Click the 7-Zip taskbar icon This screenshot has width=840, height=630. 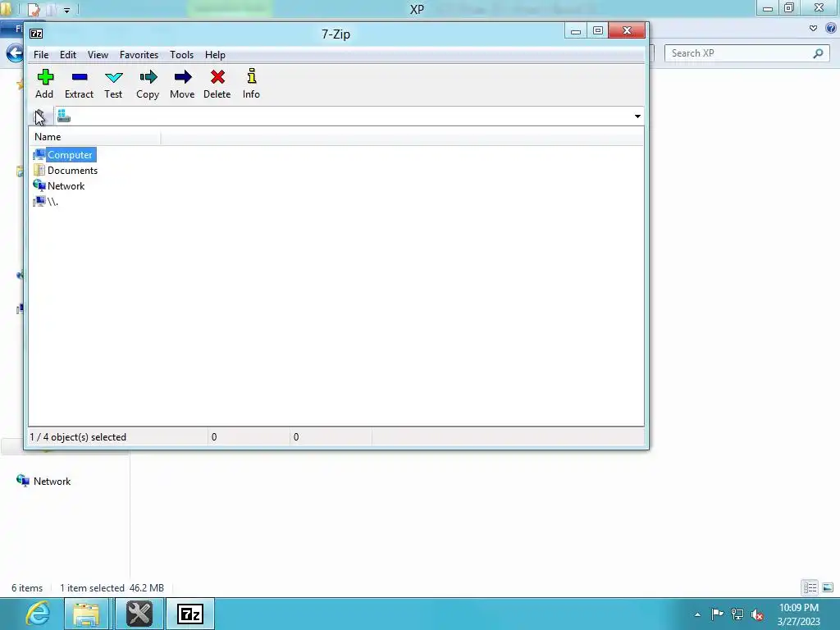coord(190,614)
